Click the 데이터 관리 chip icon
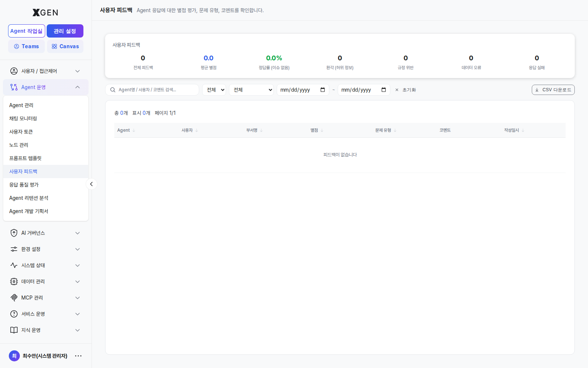The width and height of the screenshot is (588, 368). [x=14, y=282]
